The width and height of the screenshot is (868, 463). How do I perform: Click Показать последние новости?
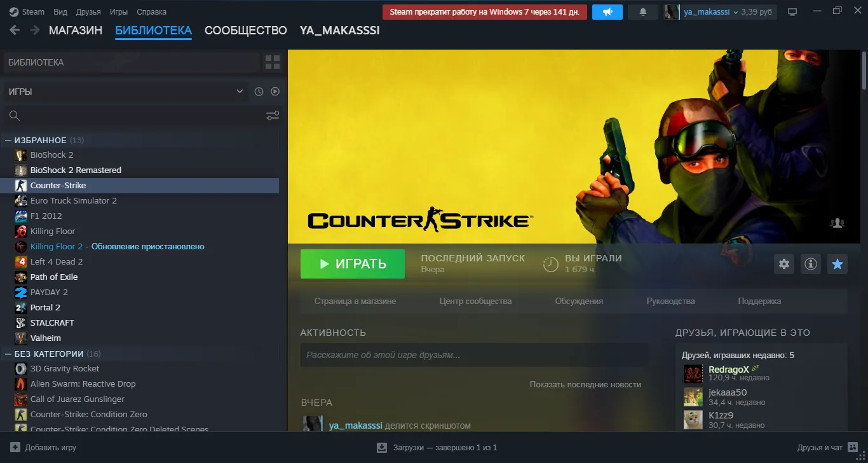coord(585,385)
